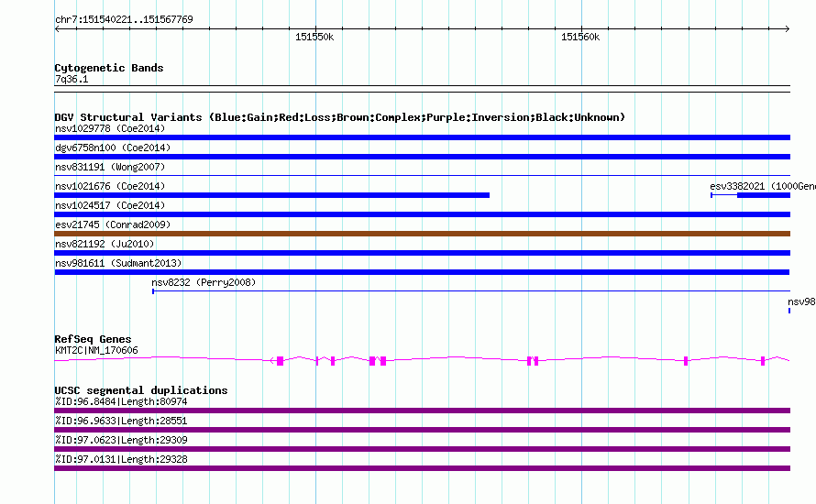Screen dimensions: 816x504
Task: Select the UCSC segmental duplications track title
Action: click(141, 390)
